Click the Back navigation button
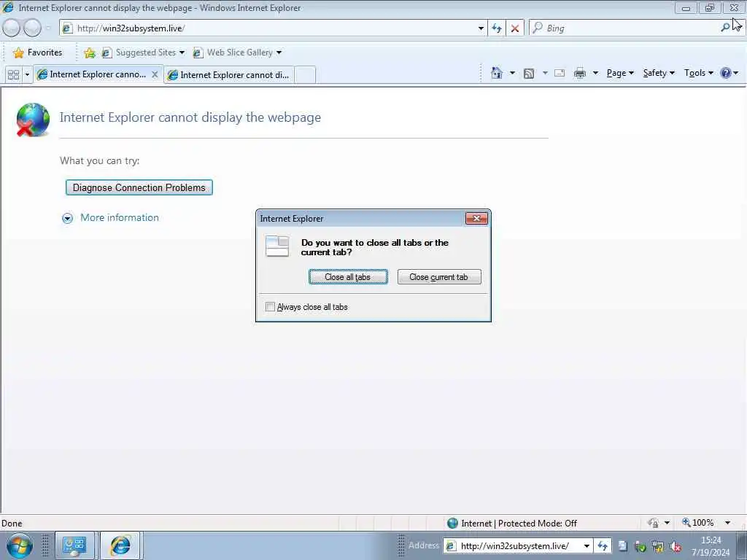The width and height of the screenshot is (747, 560). pyautogui.click(x=12, y=28)
